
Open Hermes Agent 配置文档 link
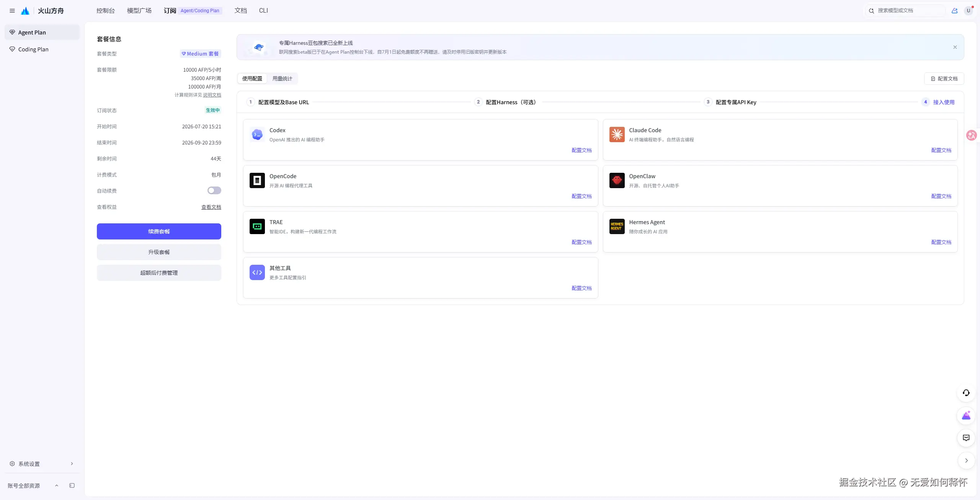(x=941, y=242)
